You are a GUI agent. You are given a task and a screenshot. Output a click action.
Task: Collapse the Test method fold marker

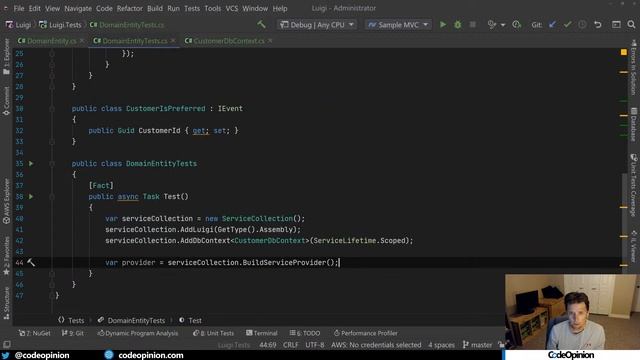click(52, 196)
